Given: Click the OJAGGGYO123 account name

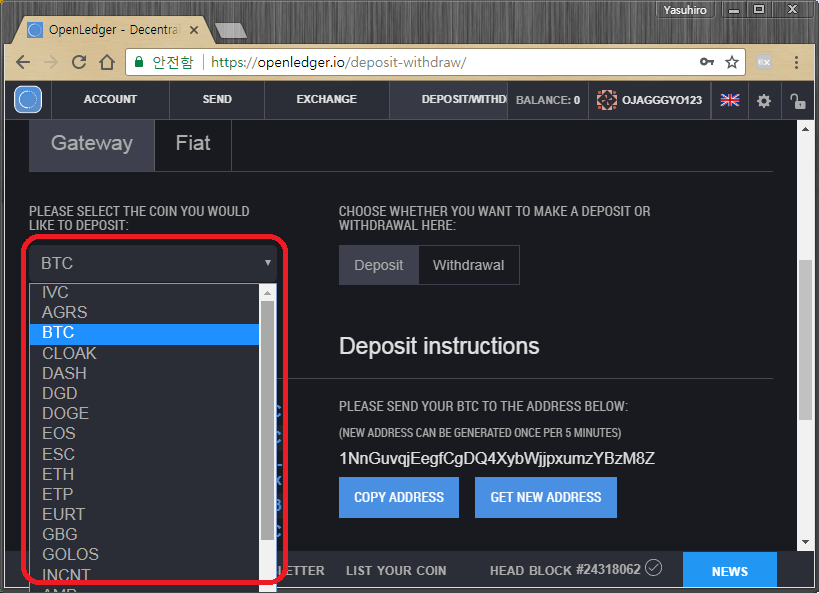Looking at the screenshot, I should (x=662, y=100).
